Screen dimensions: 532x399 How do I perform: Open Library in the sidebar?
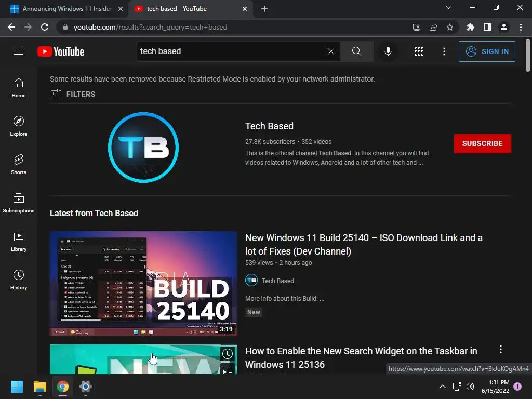19,241
